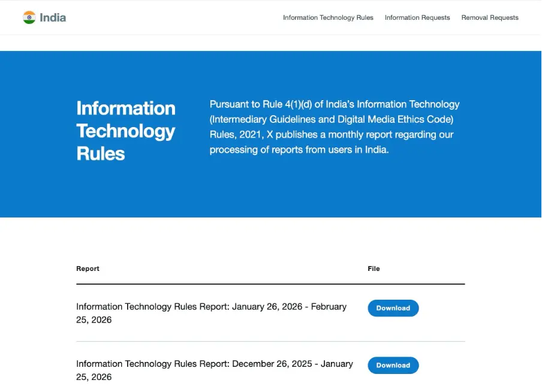
Task: Open the Removal Requests nav link
Action: (490, 17)
